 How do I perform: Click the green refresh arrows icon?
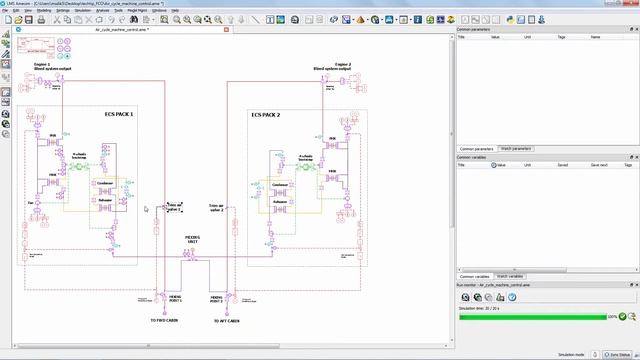coord(430,20)
